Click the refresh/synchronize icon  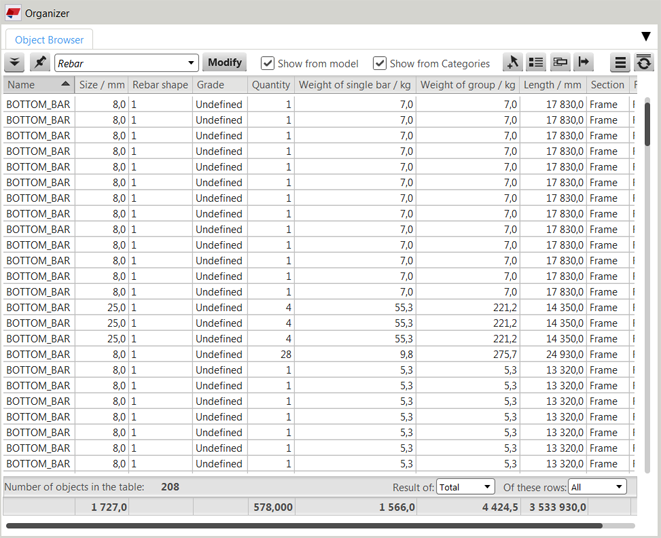coord(644,63)
